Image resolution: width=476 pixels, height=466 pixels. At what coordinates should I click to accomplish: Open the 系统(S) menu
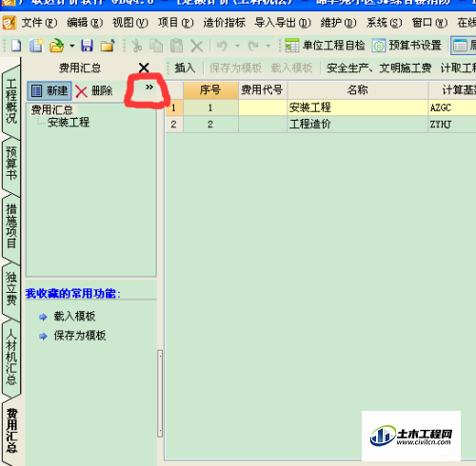coord(384,23)
